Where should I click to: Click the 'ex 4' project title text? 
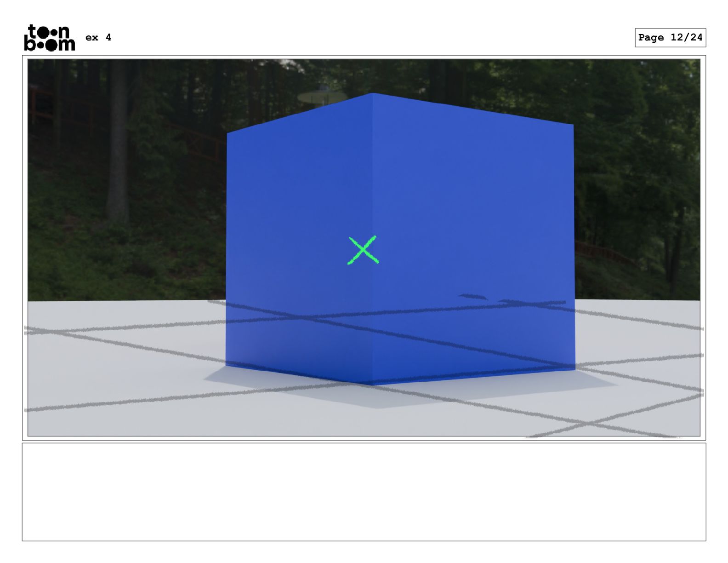(x=98, y=37)
